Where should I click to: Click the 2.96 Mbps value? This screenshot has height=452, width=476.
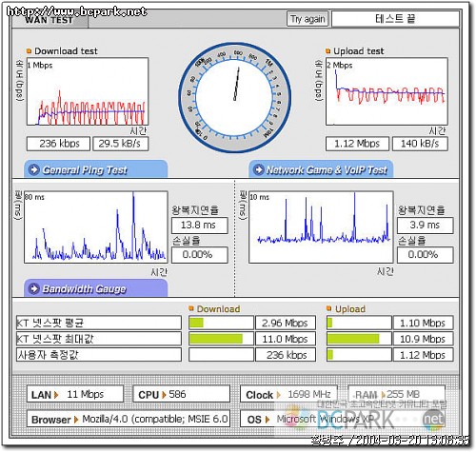click(286, 323)
